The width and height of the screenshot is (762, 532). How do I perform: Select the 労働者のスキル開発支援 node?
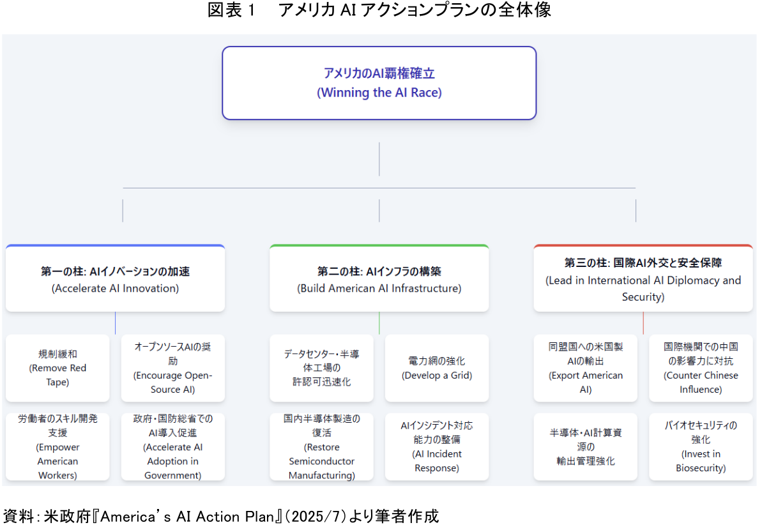click(x=57, y=446)
